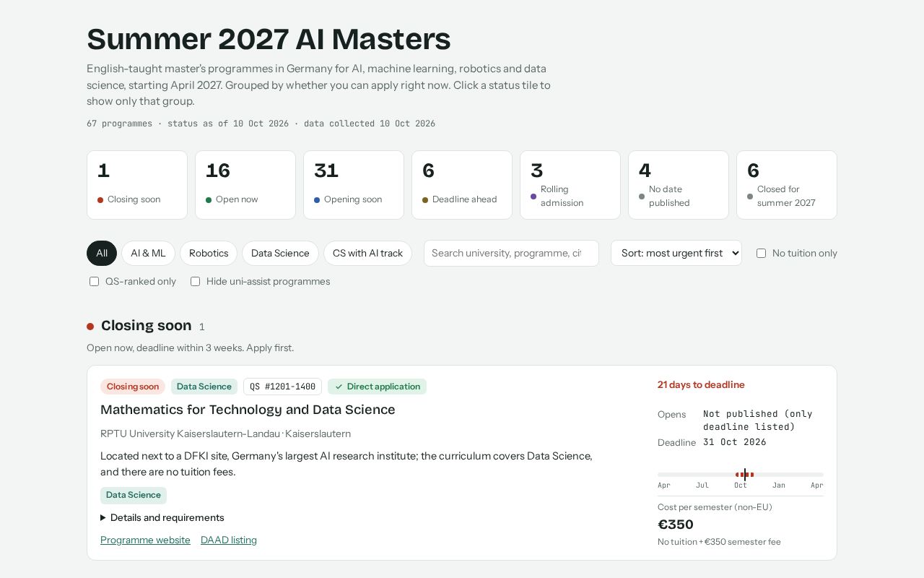Click the Direct application badge
The width and height of the screenshot is (924, 578).
tap(377, 387)
